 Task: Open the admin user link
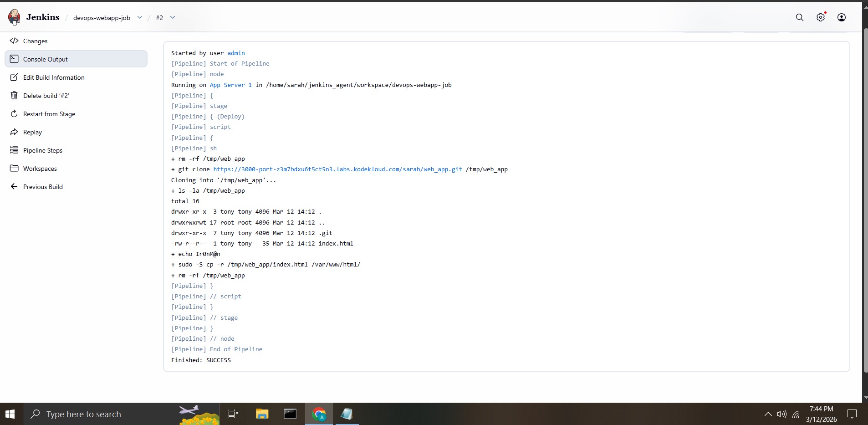coord(236,53)
